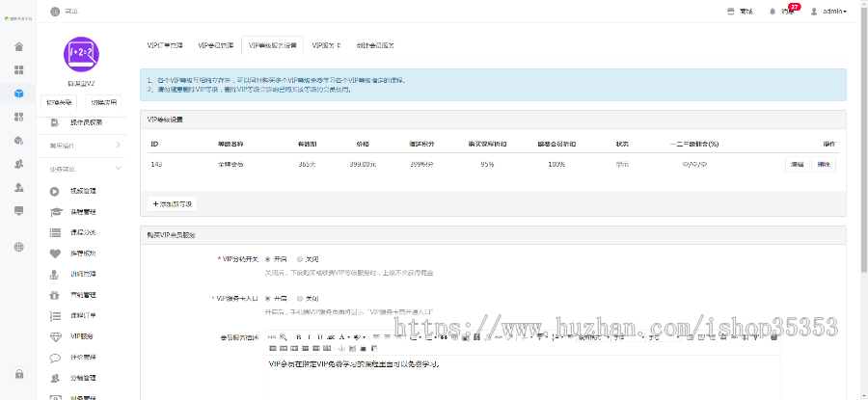
Task: Click the four-square grid icon below home
Action: [19, 69]
